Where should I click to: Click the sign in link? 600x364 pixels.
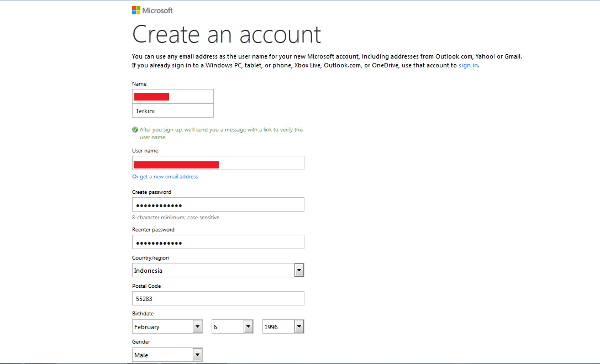point(467,65)
